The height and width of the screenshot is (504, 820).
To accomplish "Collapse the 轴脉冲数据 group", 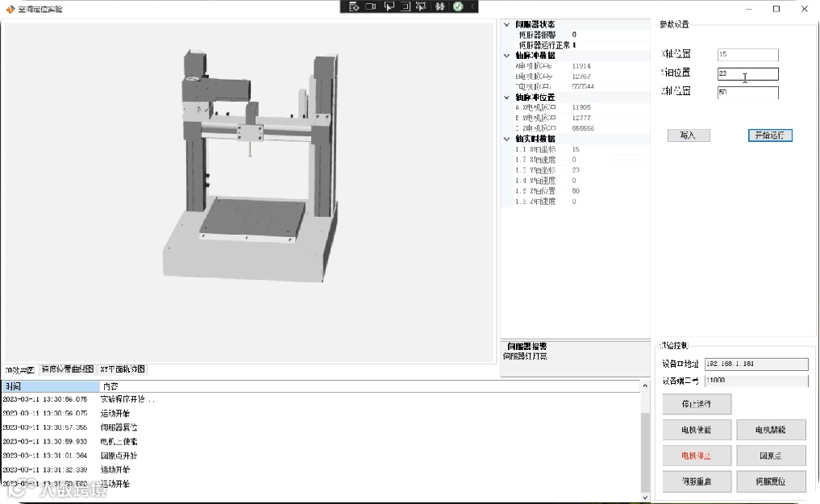I will pos(506,56).
